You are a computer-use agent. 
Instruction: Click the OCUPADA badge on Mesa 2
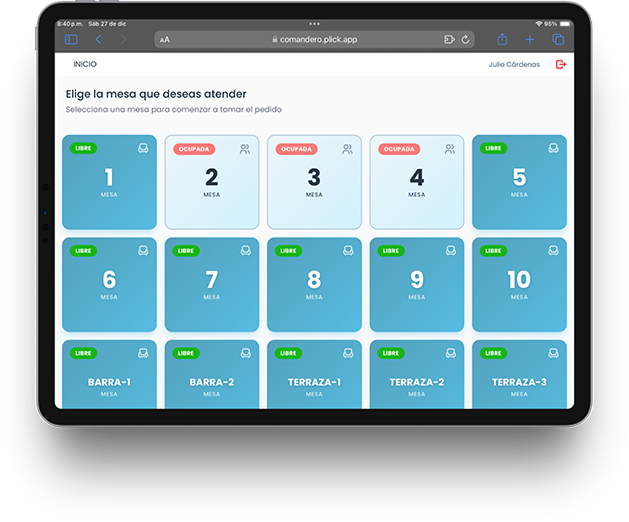coord(194,149)
